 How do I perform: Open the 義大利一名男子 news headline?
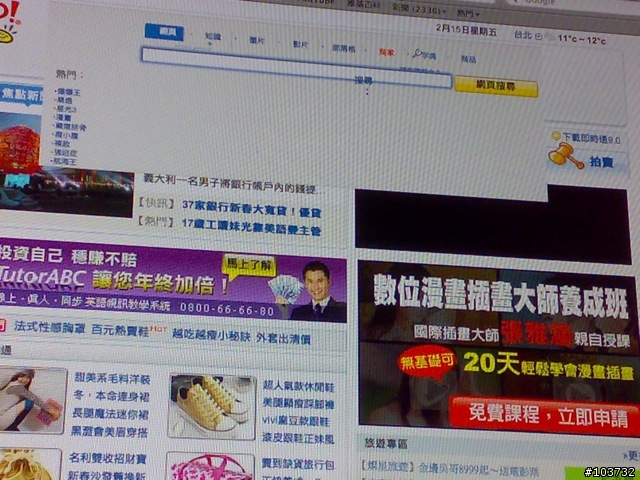[x=234, y=184]
